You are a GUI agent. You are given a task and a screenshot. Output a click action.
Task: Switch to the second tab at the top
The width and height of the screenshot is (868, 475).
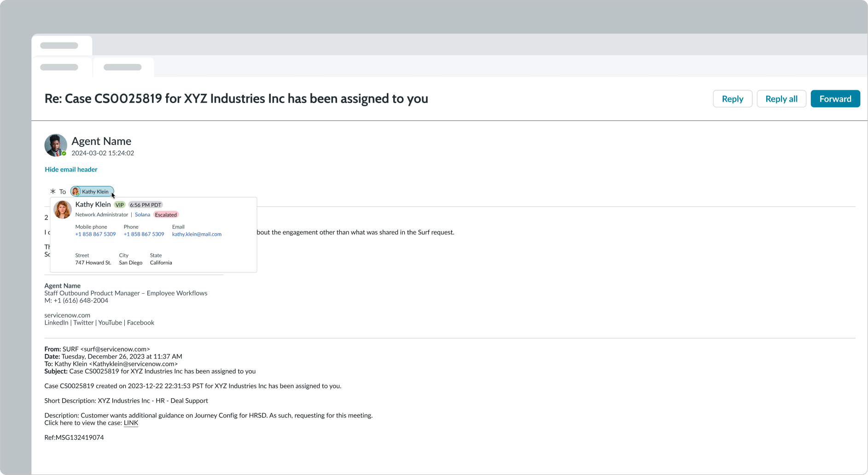pos(123,67)
